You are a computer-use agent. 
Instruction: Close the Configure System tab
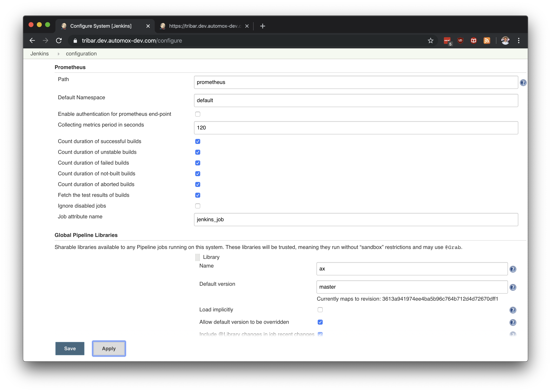(x=148, y=26)
